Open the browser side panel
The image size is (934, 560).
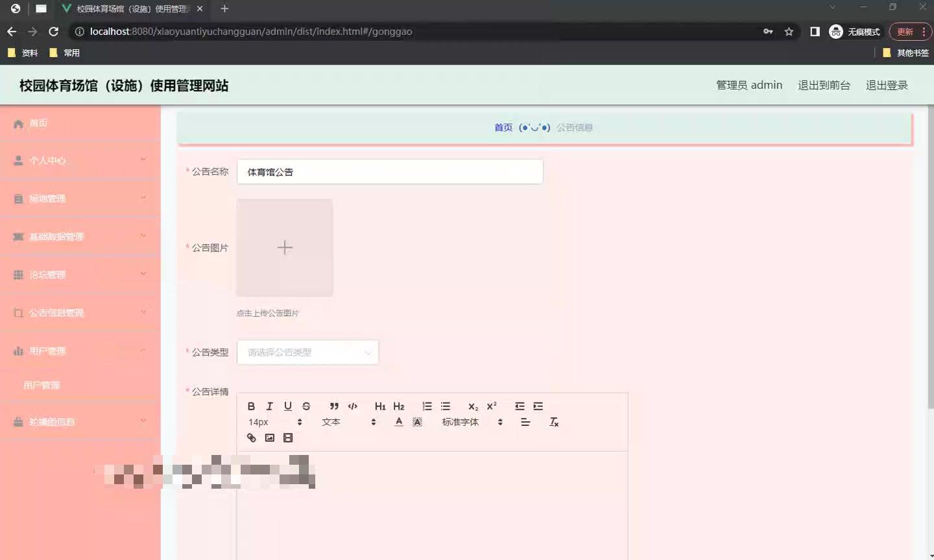pos(815,32)
